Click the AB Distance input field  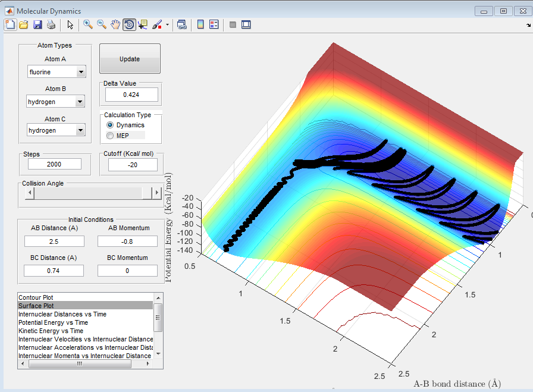click(54, 241)
